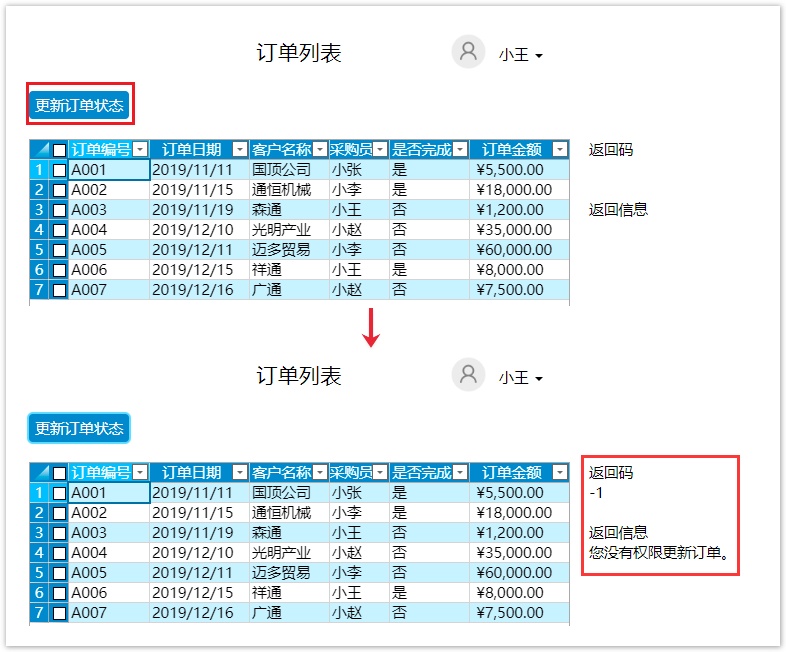
Task: Click the select-all corner triangle of the lower table
Action: coord(40,473)
